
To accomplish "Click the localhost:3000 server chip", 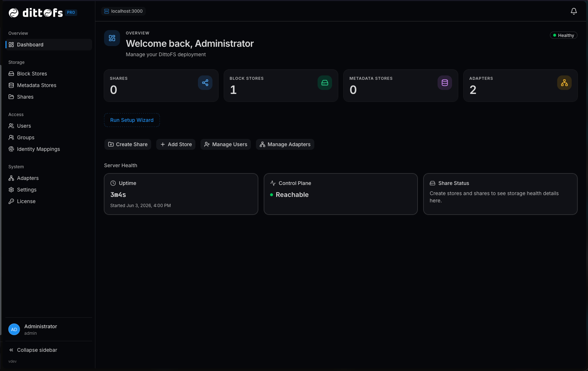I will tap(123, 11).
